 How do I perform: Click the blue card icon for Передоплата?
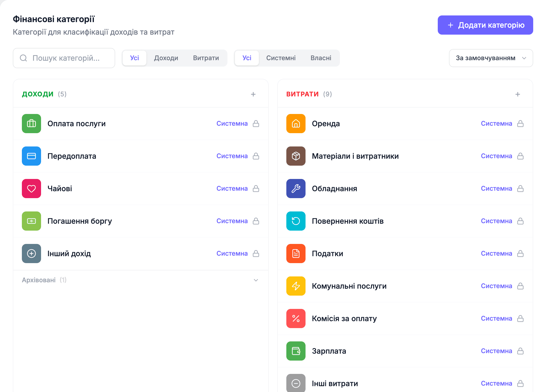[31, 156]
